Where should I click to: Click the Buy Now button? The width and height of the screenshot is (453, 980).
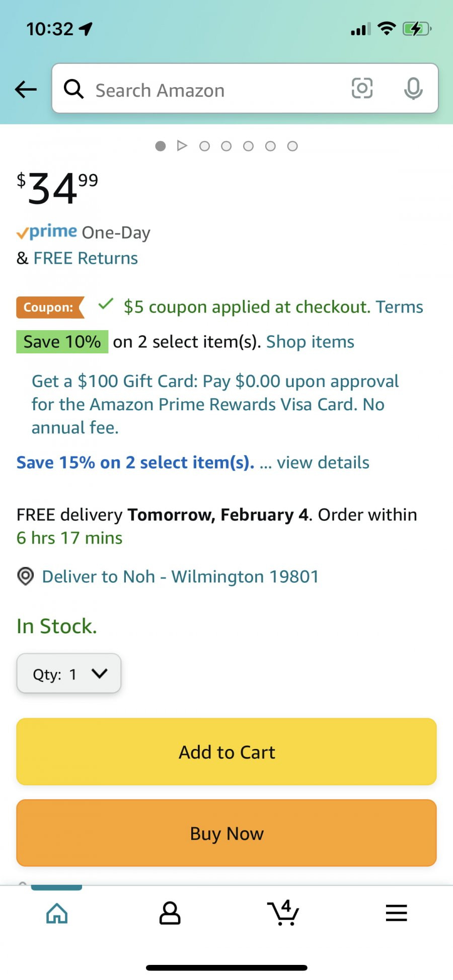tap(226, 833)
